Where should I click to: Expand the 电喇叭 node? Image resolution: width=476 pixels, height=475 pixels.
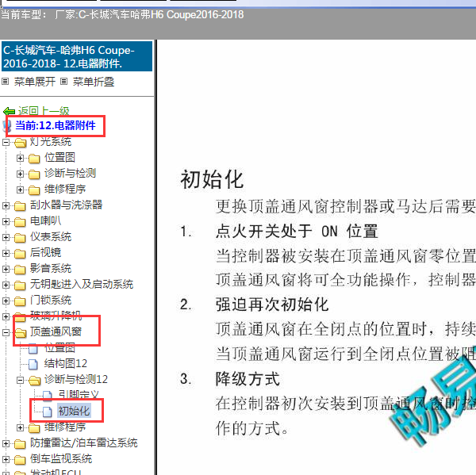[x=6, y=221]
